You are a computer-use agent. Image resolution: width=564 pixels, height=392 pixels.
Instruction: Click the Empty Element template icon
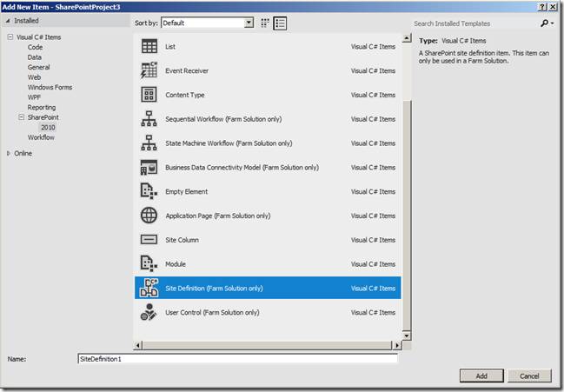(x=149, y=191)
